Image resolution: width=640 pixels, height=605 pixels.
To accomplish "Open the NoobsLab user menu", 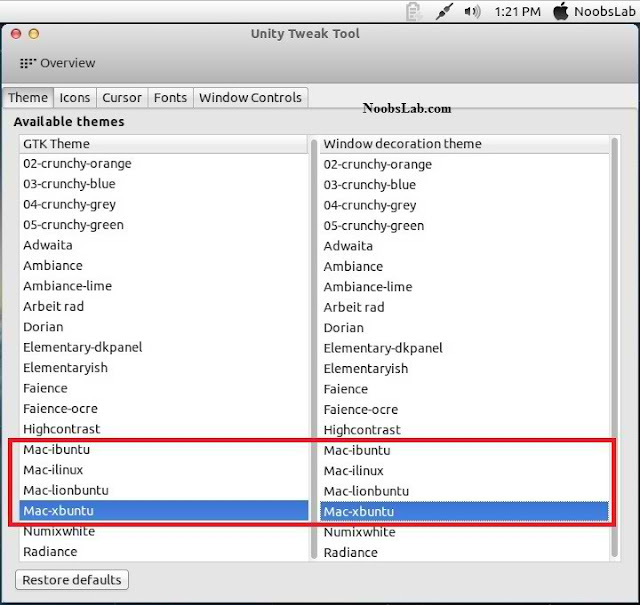I will click(x=605, y=11).
